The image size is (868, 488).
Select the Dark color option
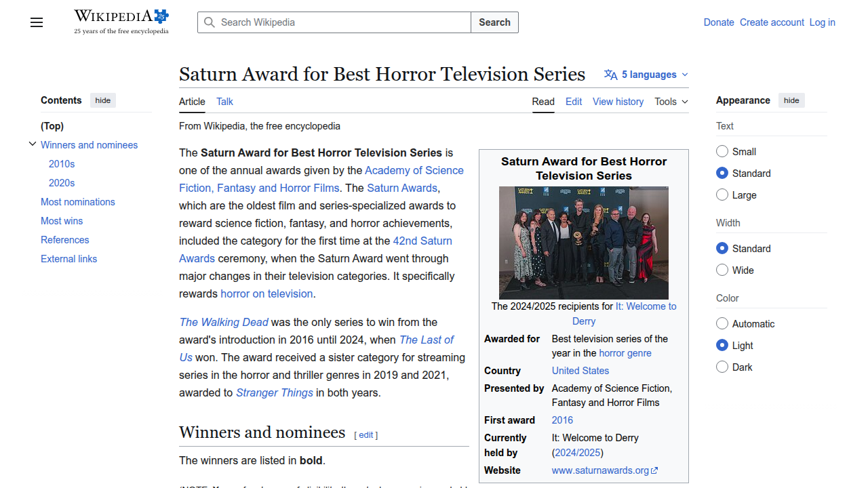[722, 367]
